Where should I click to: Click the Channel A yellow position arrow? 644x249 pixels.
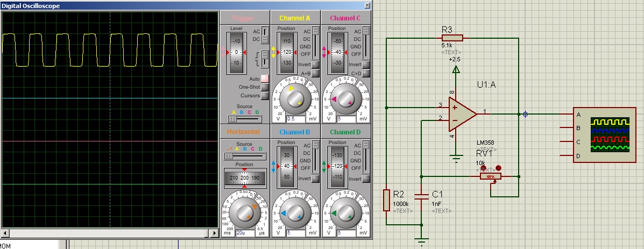[x=273, y=53]
